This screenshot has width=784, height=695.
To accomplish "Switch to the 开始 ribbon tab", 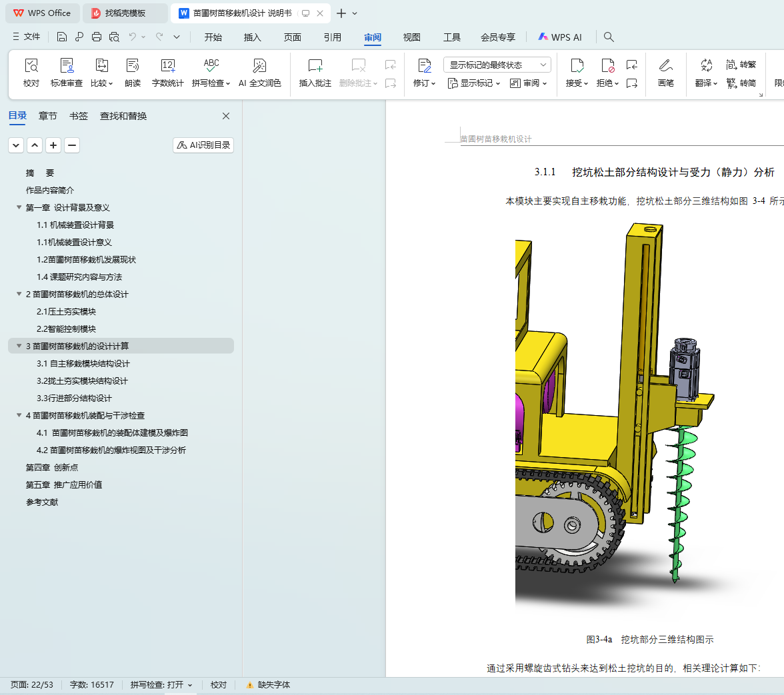I will [x=213, y=37].
